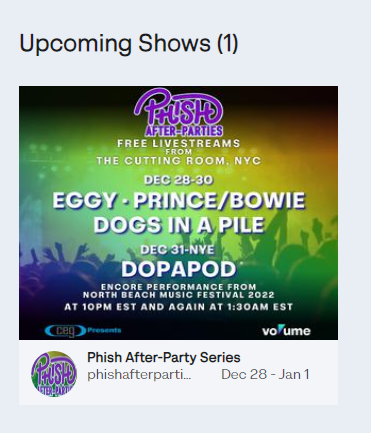Open the Phish After-Party Series title
This screenshot has height=433, width=371.
[164, 357]
